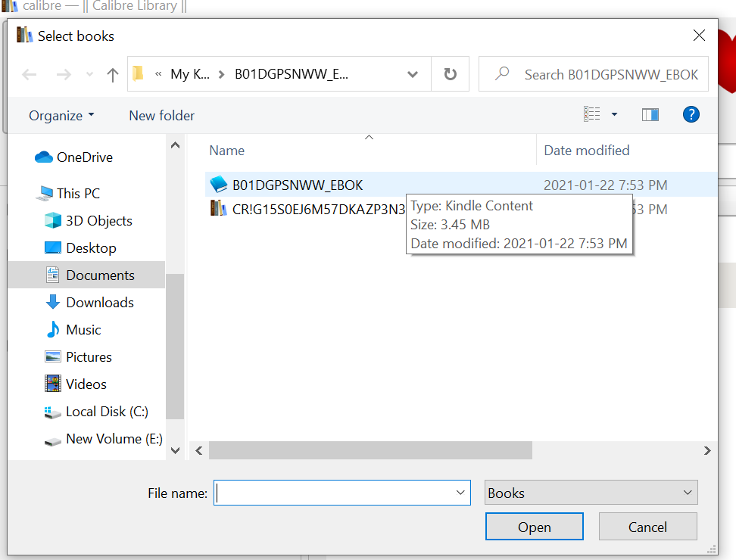This screenshot has height=560, width=736.
Task: Click the Local Disk (C:) drive icon
Action: pyautogui.click(x=52, y=412)
